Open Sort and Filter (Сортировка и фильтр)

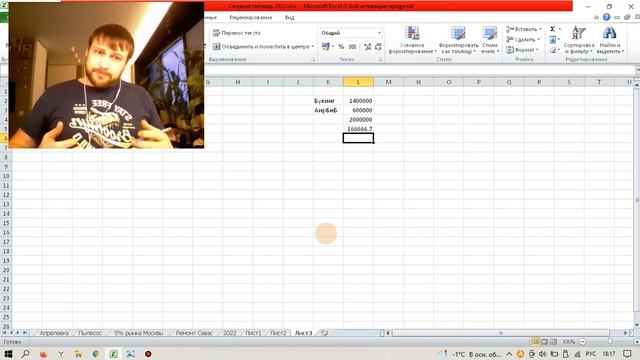click(x=578, y=40)
